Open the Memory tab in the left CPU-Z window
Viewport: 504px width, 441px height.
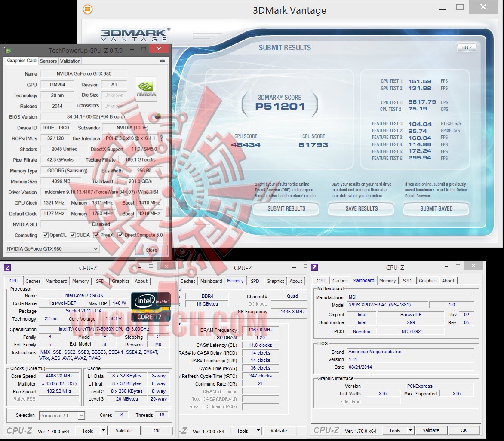(x=80, y=281)
